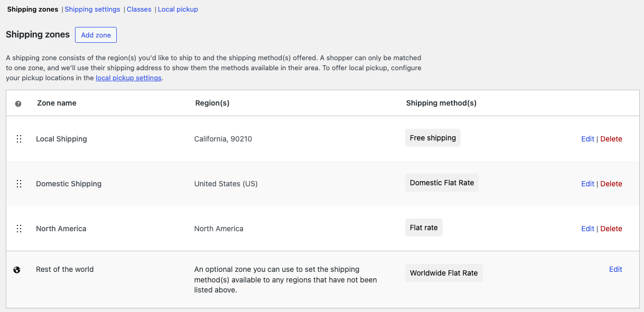Click the Worldwide Flat Rate badge
644x312 pixels.
coord(443,273)
